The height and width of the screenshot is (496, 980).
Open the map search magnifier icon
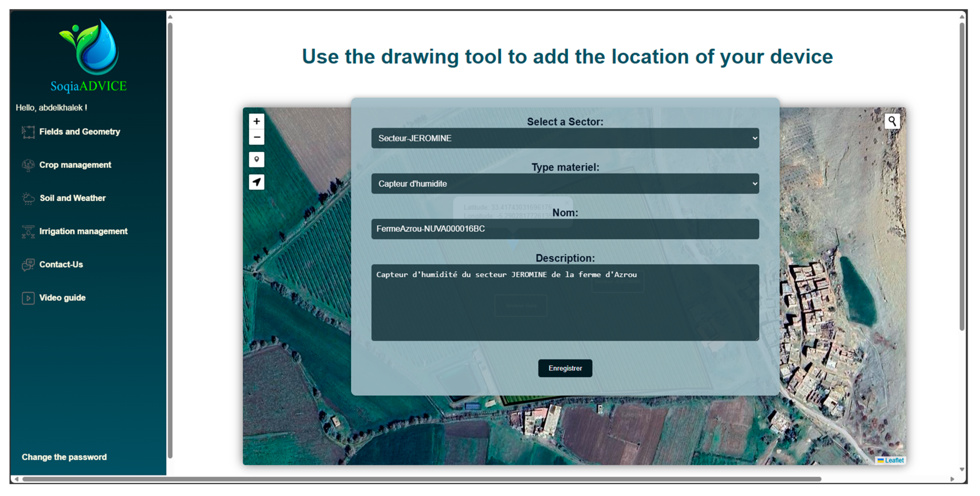(892, 121)
